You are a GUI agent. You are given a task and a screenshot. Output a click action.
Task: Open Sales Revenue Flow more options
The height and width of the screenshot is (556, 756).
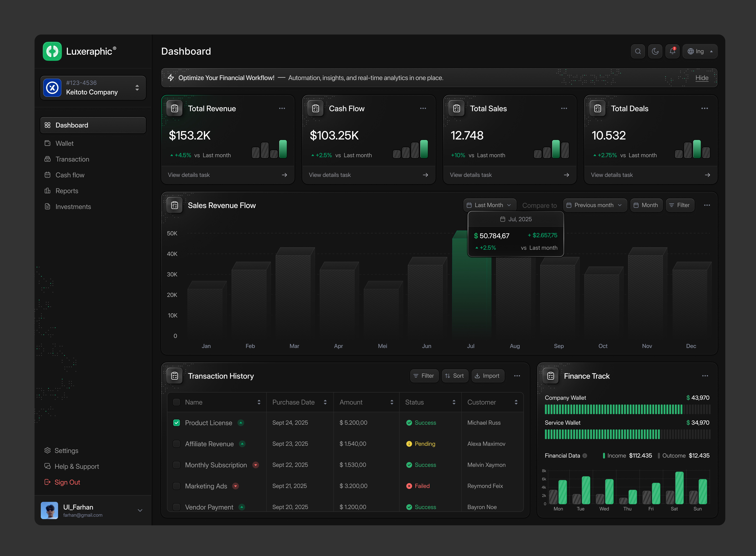click(x=707, y=205)
